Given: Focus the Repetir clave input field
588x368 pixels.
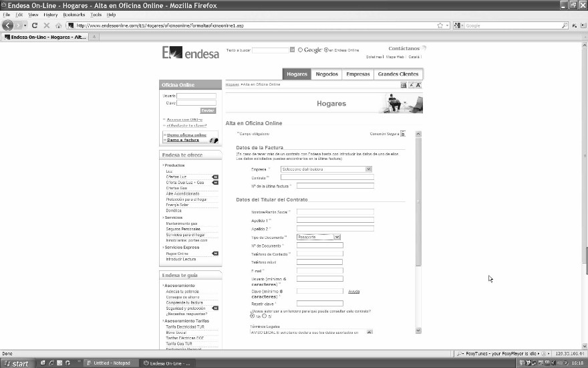Looking at the screenshot, I should (x=320, y=303).
